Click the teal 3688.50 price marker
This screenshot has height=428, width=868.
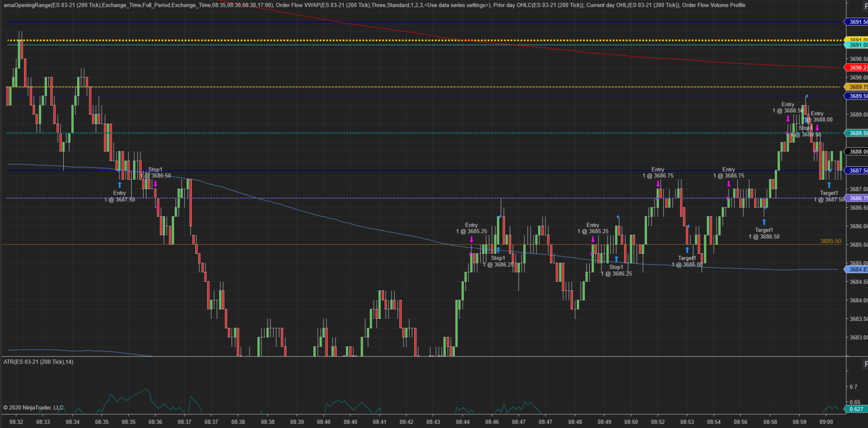point(857,133)
